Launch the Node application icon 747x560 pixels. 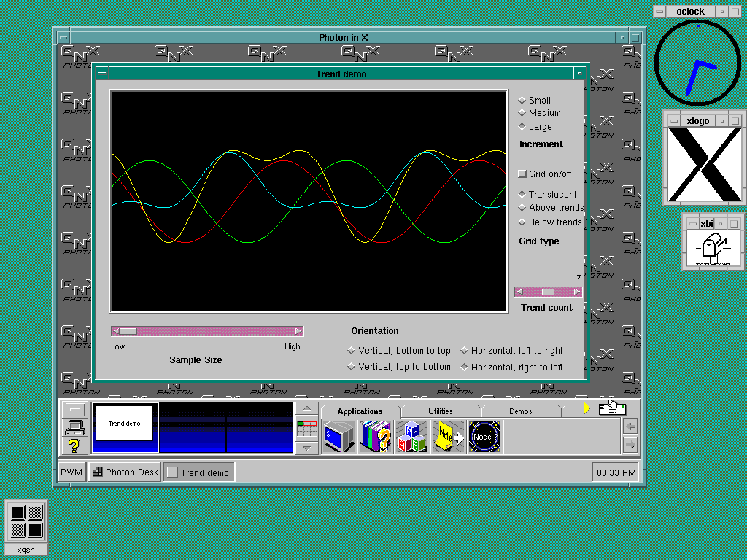484,437
